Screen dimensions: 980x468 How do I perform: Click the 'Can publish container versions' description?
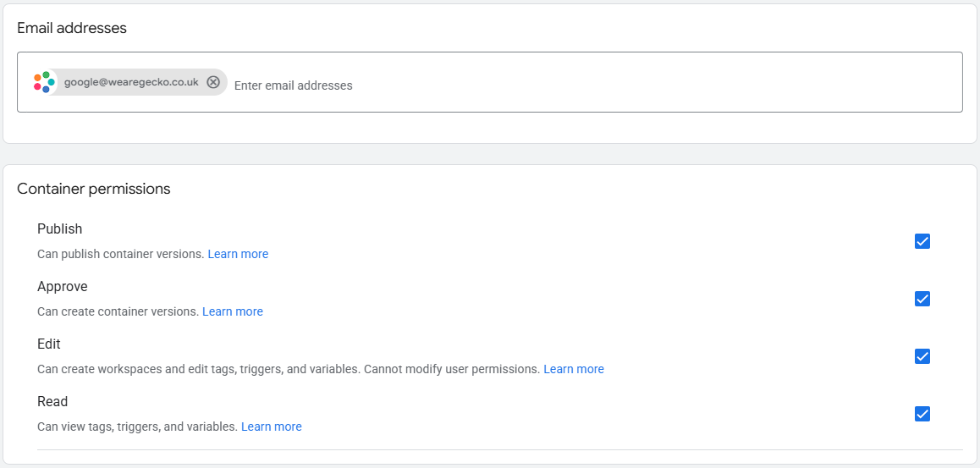tap(121, 254)
